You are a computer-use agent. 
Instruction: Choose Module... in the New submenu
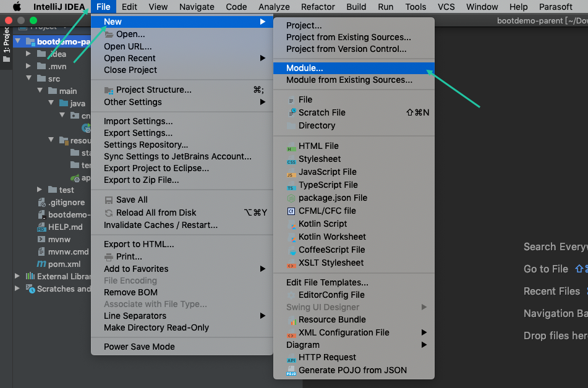354,68
